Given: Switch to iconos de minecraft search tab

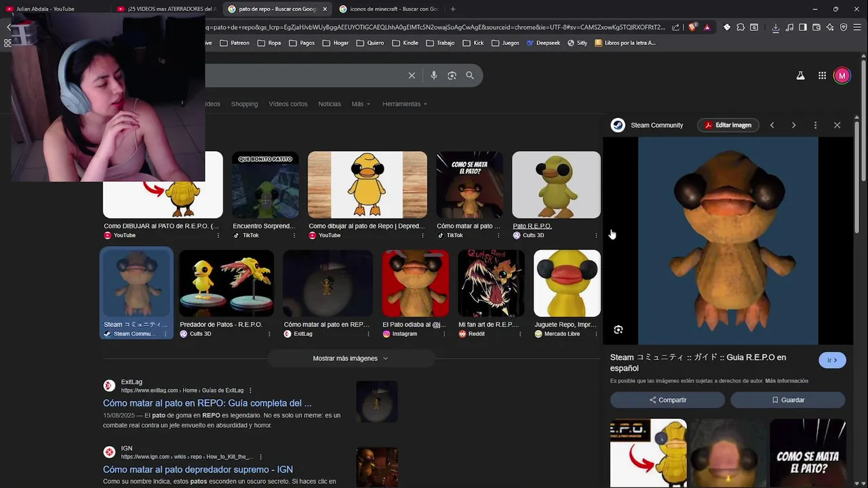Looking at the screenshot, I should 389,9.
